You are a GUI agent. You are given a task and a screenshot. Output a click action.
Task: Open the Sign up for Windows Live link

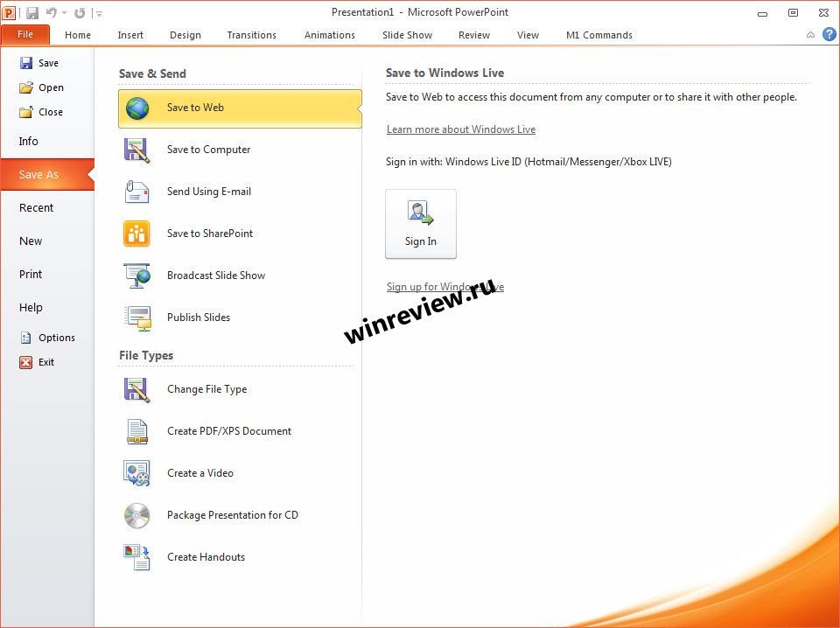tap(445, 287)
